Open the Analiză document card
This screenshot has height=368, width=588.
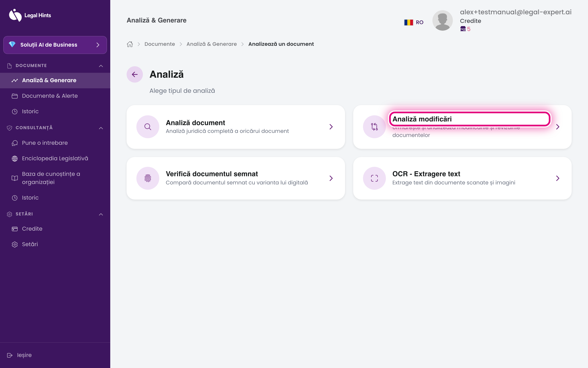[x=236, y=127]
